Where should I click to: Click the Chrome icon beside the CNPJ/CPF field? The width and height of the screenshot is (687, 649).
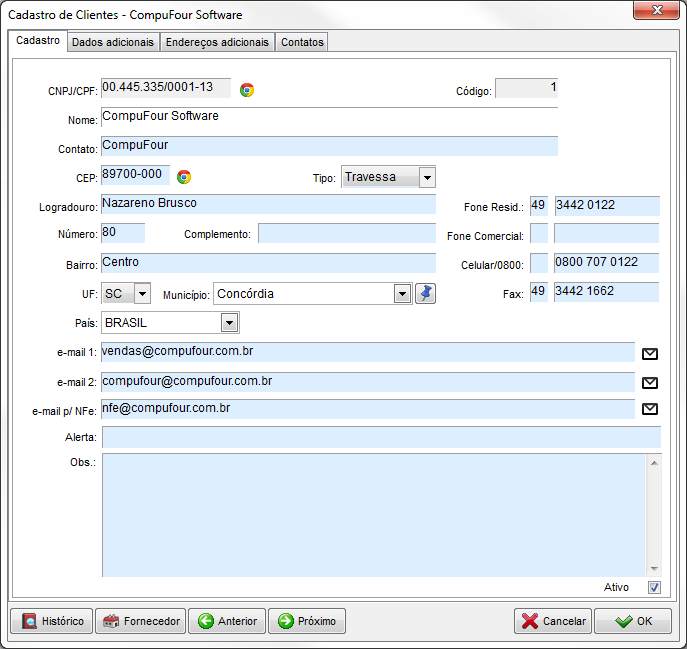[247, 90]
